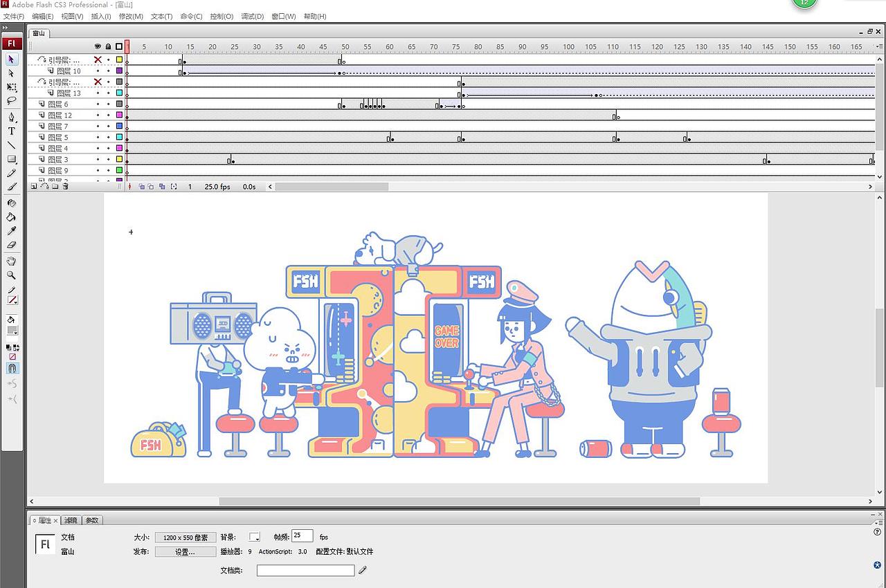Select the Zoom magnifier tool
The image size is (886, 588).
(11, 275)
